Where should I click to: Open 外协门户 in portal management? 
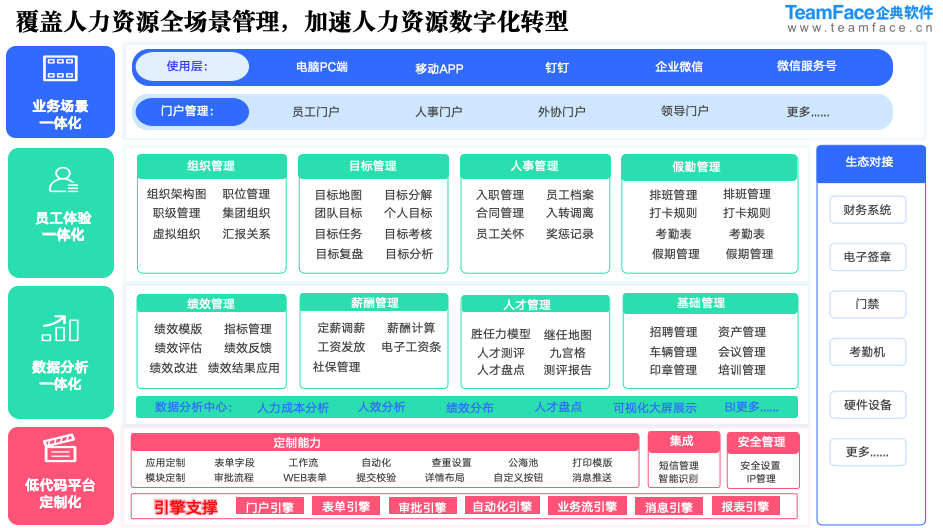pos(562,112)
